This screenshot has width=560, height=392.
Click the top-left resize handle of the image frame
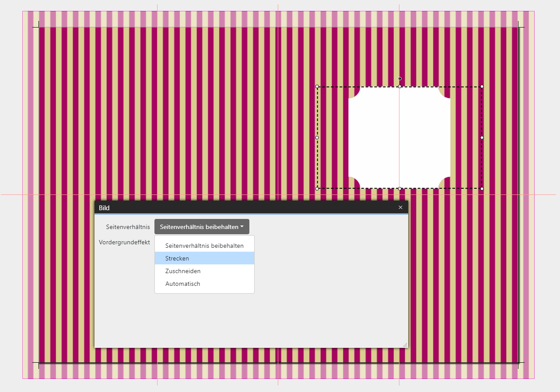pos(317,87)
